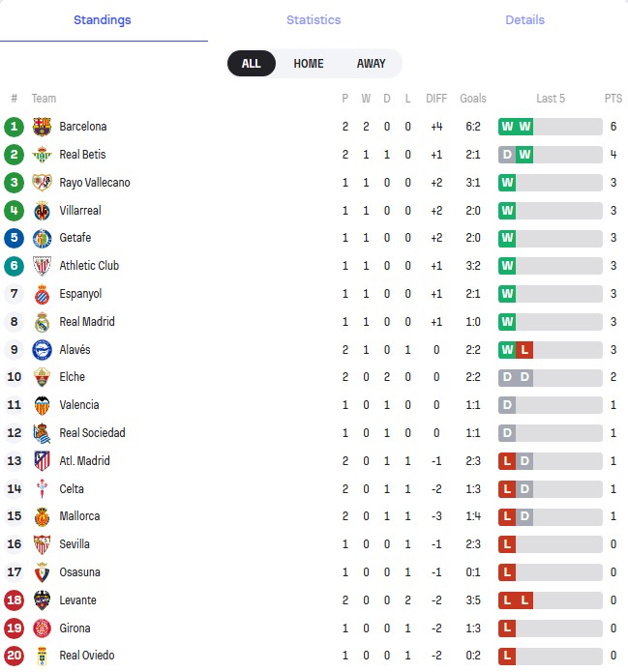Click the PTS column header

(x=613, y=99)
